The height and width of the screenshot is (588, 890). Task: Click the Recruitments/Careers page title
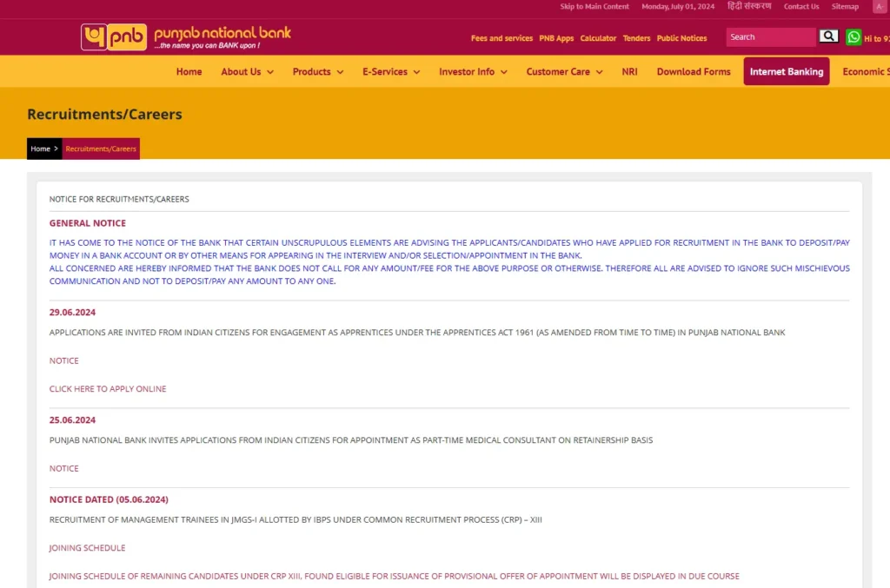104,114
